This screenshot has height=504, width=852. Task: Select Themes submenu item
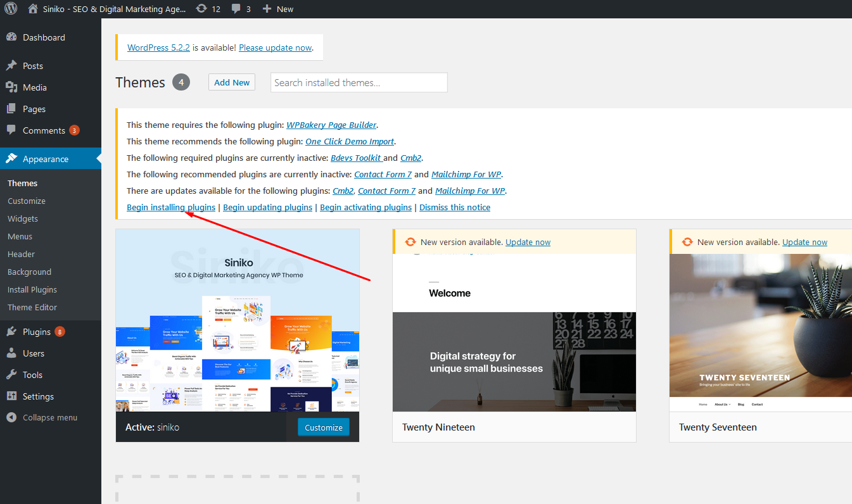23,183
